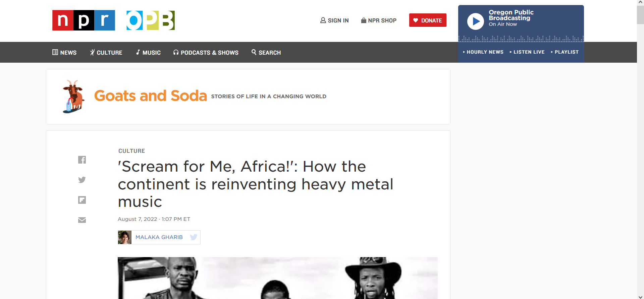
Task: Open the Search option in navigation
Action: (266, 53)
